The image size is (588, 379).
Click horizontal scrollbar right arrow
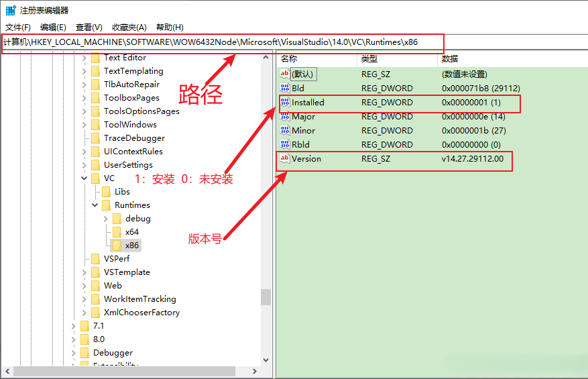255,372
